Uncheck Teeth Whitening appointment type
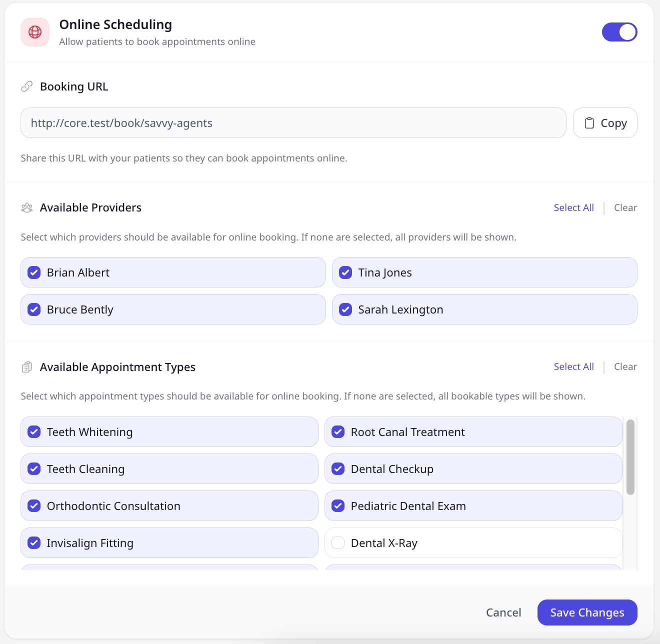The height and width of the screenshot is (644, 660). pyautogui.click(x=34, y=431)
